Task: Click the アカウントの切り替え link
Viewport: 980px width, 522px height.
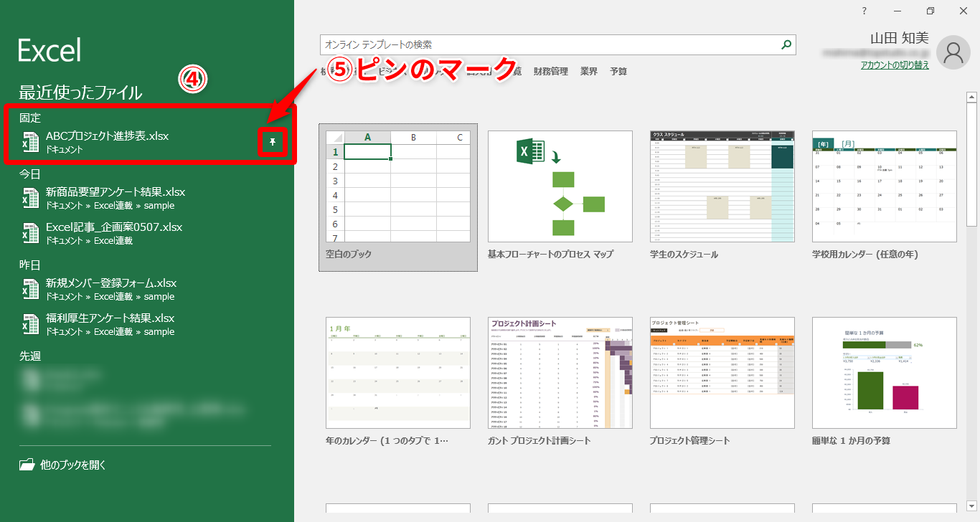Action: point(895,65)
